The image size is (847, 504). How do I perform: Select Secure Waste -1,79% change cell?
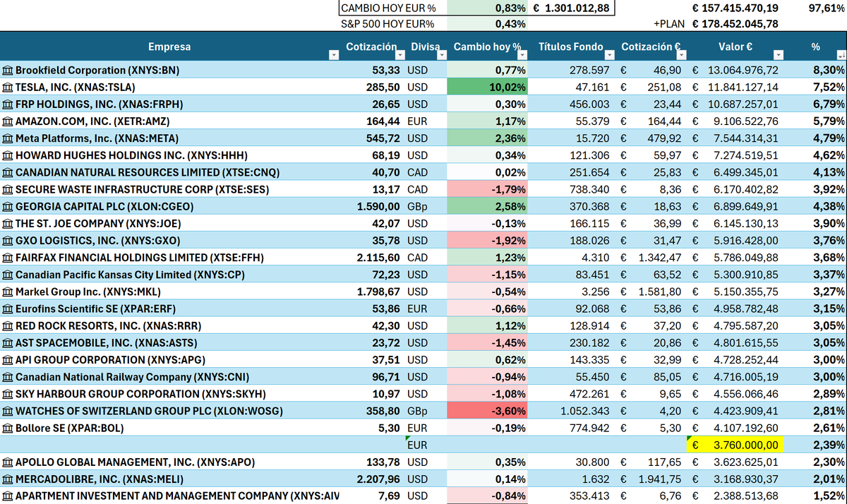[x=488, y=189]
